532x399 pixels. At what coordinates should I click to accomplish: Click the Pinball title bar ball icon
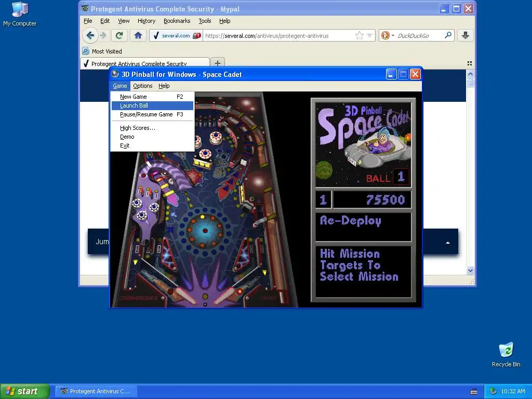pyautogui.click(x=115, y=74)
